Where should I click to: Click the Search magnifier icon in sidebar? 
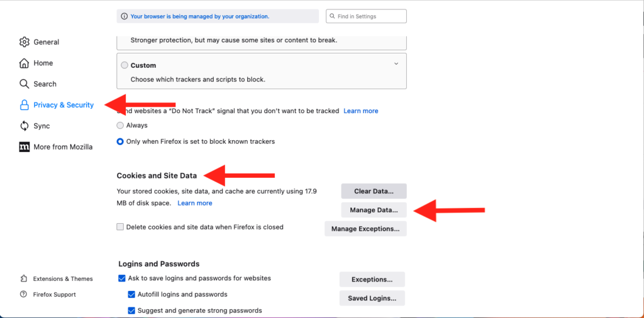click(25, 84)
